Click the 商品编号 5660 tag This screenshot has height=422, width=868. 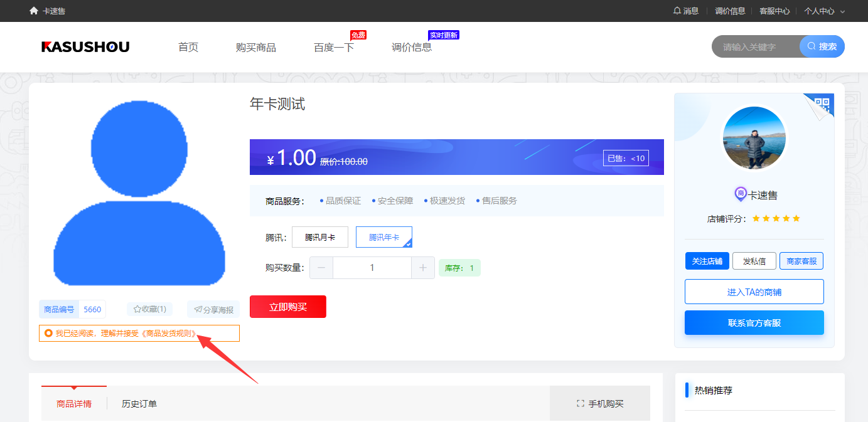73,309
